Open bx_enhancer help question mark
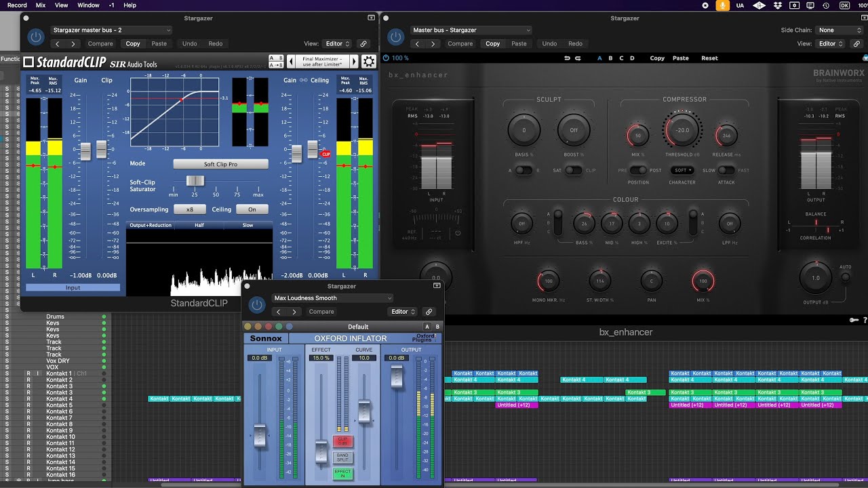The image size is (868, 488). (x=865, y=320)
